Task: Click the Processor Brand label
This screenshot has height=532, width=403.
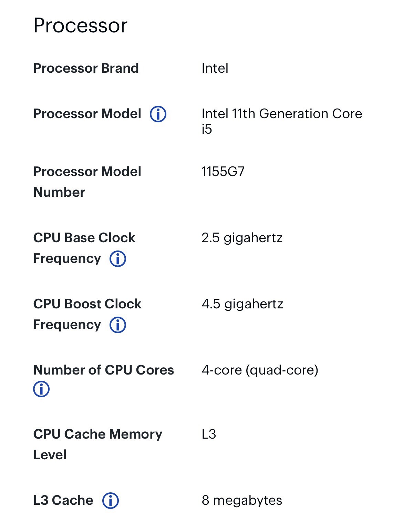Action: coord(86,68)
